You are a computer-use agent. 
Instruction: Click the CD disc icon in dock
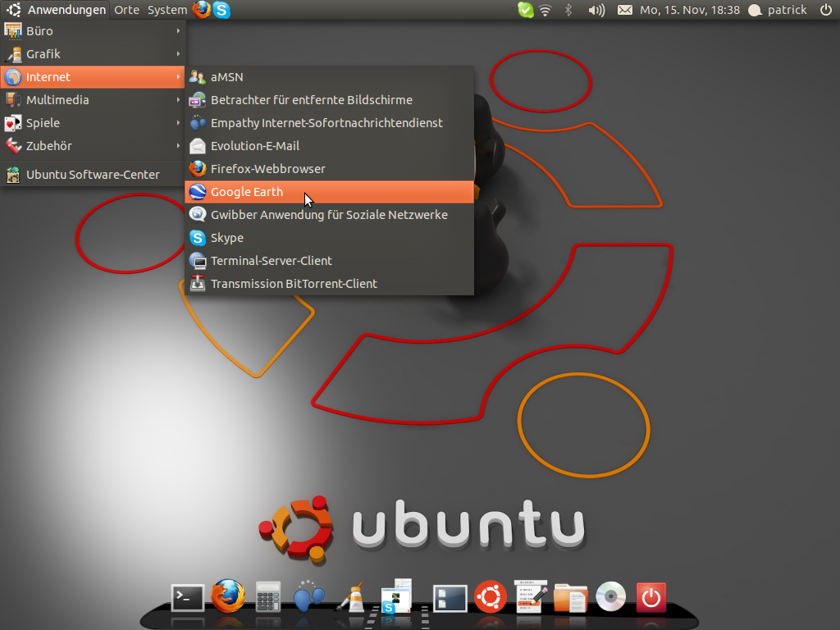(610, 596)
